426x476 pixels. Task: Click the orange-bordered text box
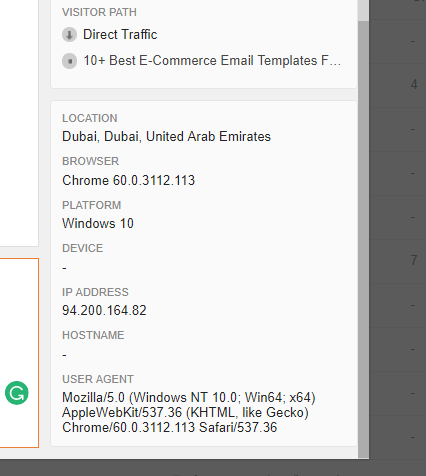click(x=19, y=353)
